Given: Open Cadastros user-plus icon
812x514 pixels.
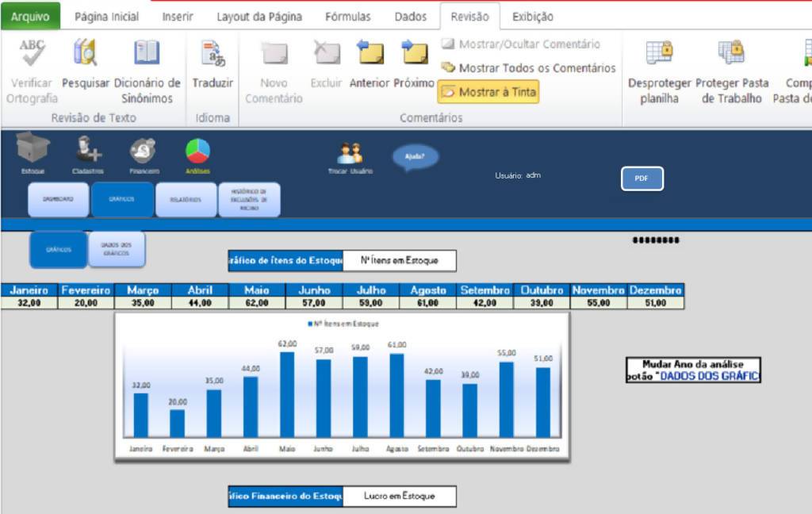Looking at the screenshot, I should 87,149.
